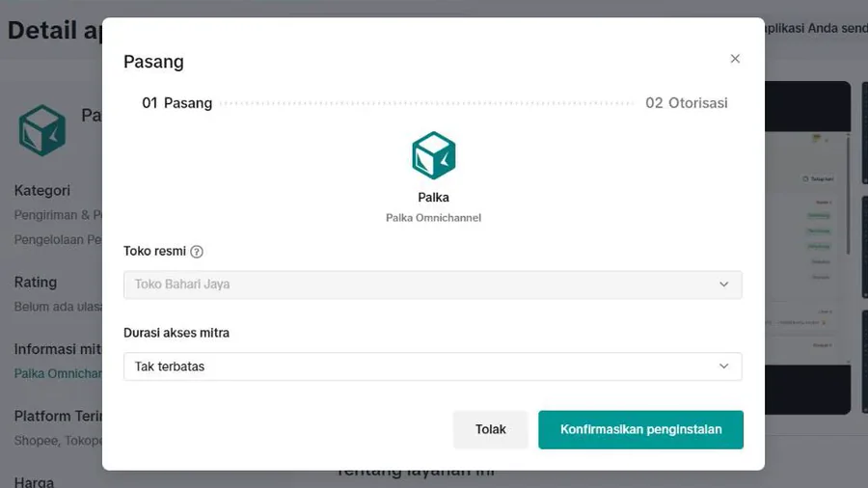Select the 01 Pasang step

tap(177, 103)
